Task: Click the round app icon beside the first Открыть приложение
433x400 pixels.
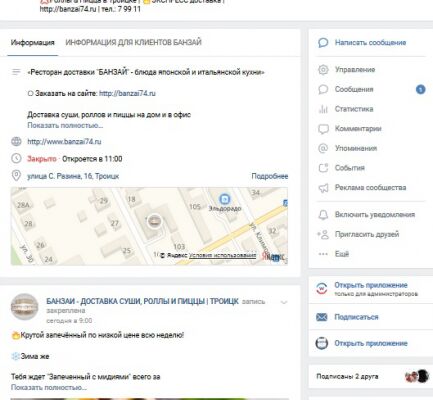Action: [x=322, y=289]
